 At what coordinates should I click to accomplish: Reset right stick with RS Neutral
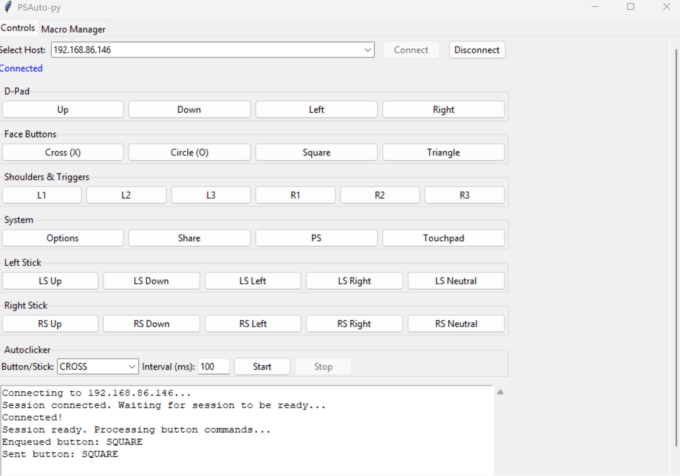[456, 324]
